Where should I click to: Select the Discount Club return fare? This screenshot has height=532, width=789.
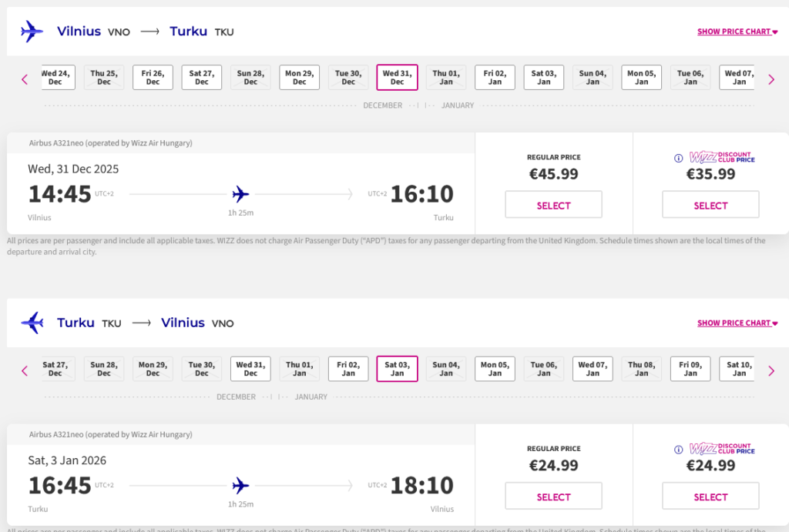(710, 497)
